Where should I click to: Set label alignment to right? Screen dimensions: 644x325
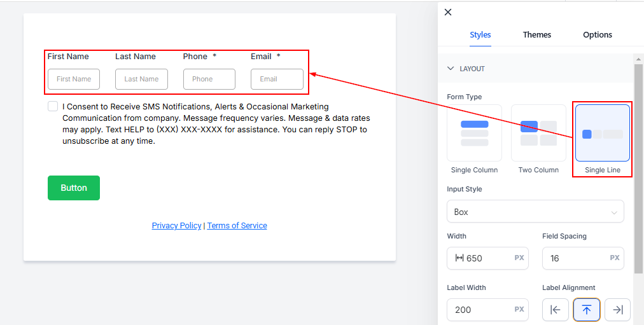[617, 310]
